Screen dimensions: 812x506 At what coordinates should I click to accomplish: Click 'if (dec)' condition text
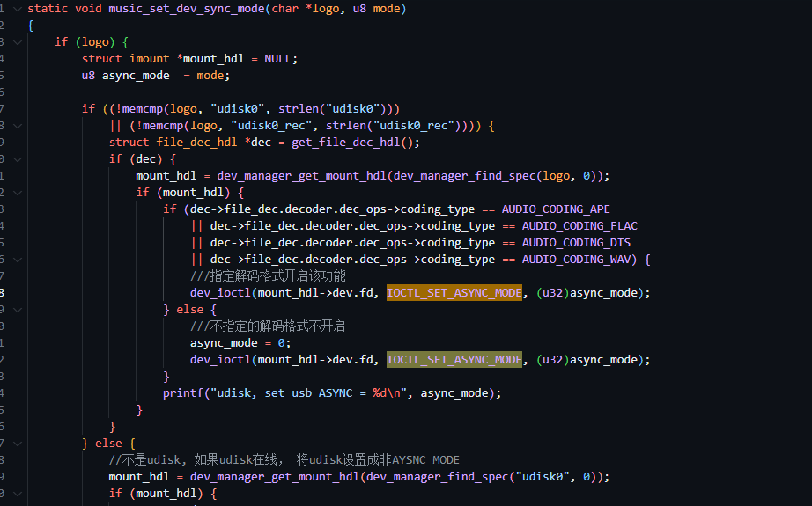(x=136, y=159)
